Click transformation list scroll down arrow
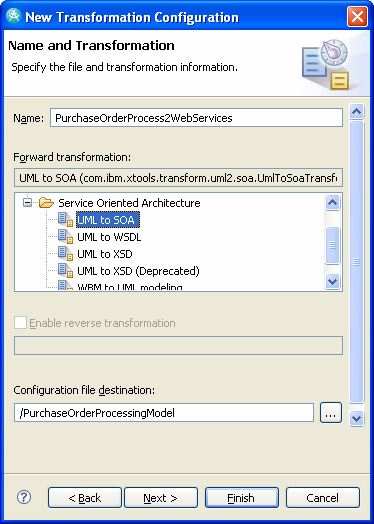 pos(332,281)
